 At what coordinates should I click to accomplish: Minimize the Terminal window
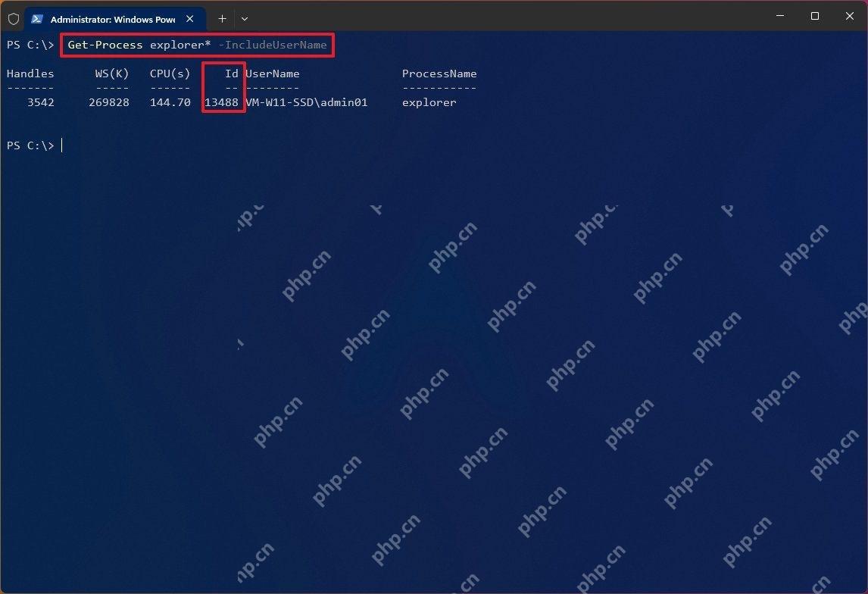pyautogui.click(x=780, y=16)
